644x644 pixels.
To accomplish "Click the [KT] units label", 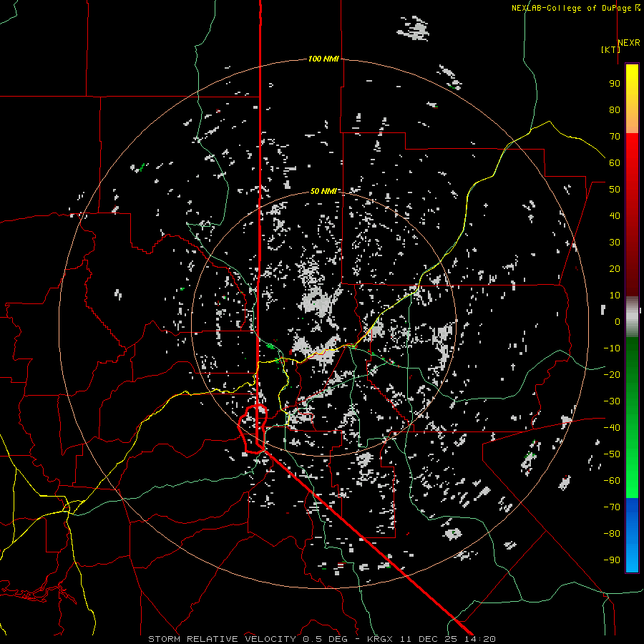I will [610, 49].
